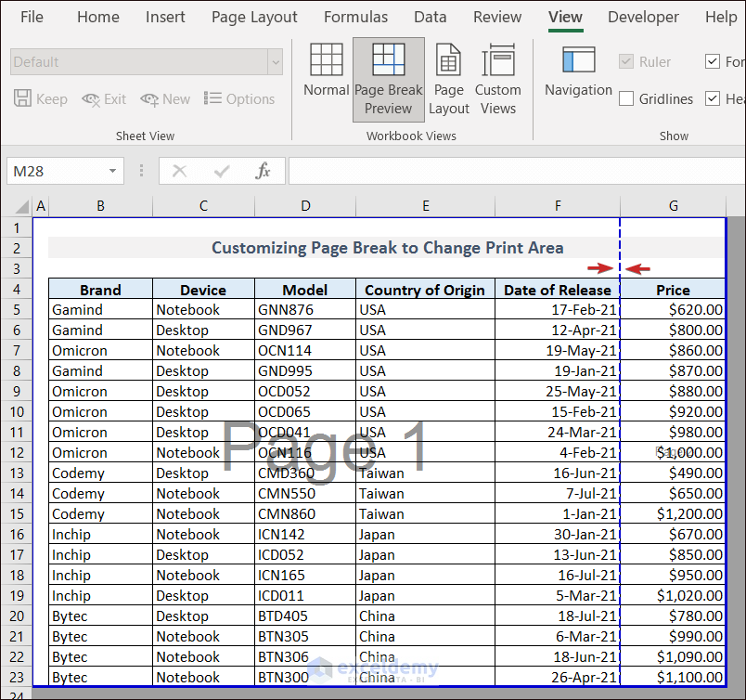Open the Navigation pane
The width and height of the screenshot is (746, 700).
coord(578,71)
